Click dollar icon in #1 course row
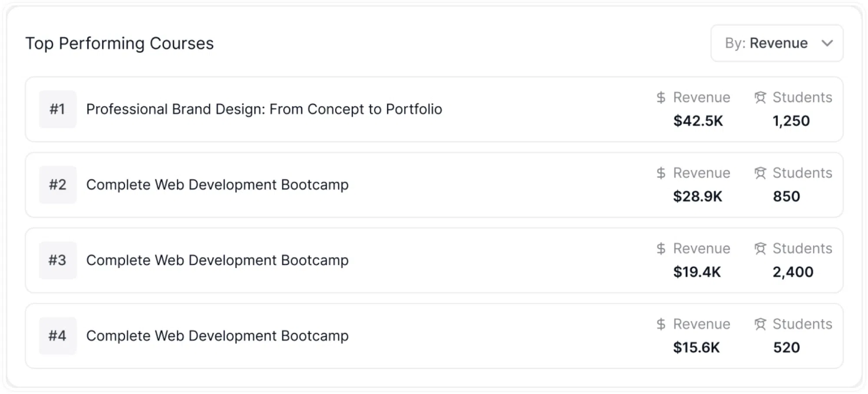The height and width of the screenshot is (394, 868). tap(661, 97)
